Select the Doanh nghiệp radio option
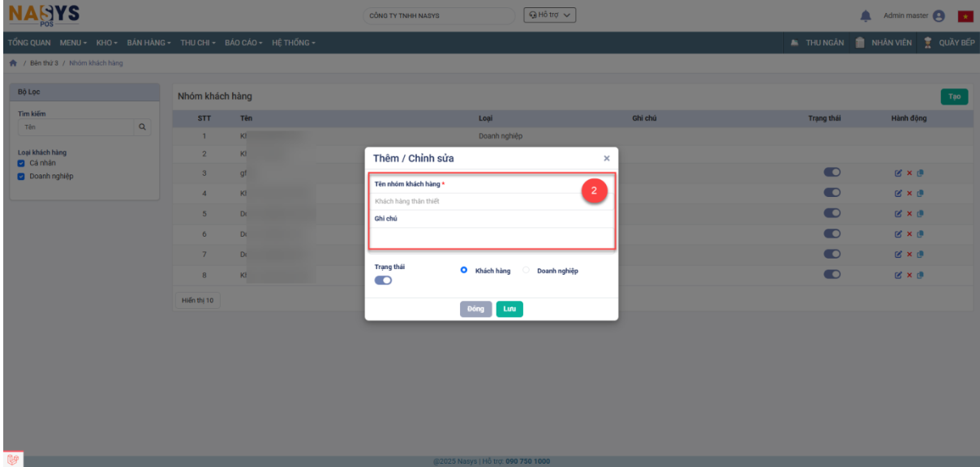980x467 pixels. (x=526, y=271)
